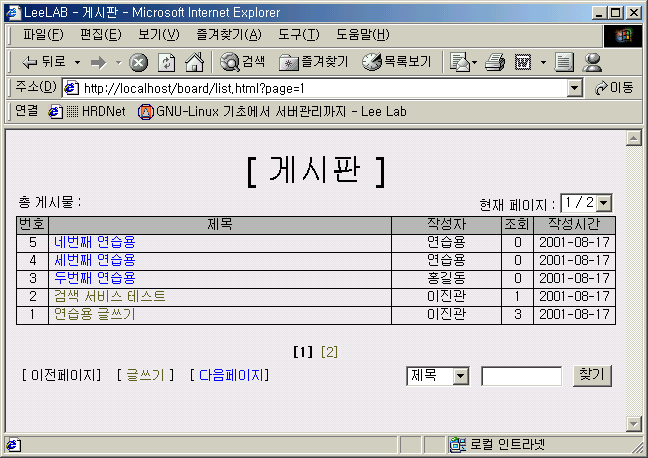This screenshot has width=648, height=458.
Task: Open the Mail toolbar icon
Action: click(460, 62)
